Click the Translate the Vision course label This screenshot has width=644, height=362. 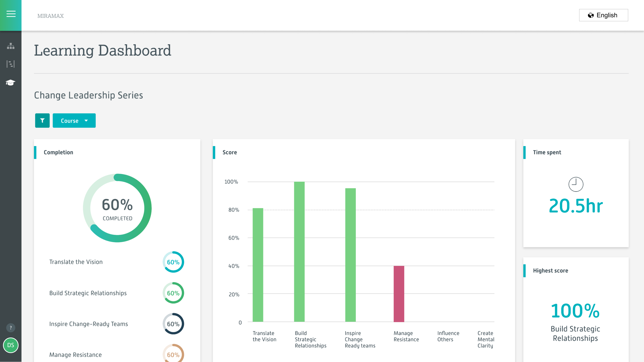pos(76,262)
